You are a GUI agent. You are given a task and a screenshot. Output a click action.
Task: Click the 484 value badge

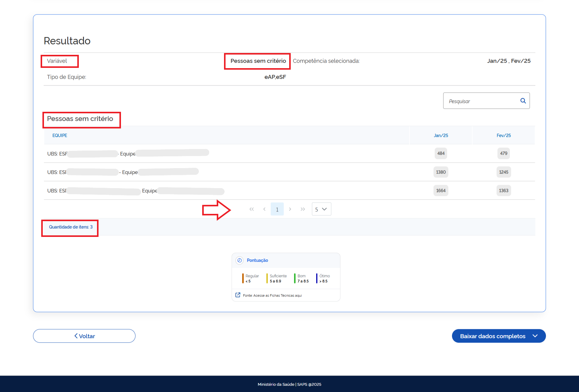click(441, 153)
